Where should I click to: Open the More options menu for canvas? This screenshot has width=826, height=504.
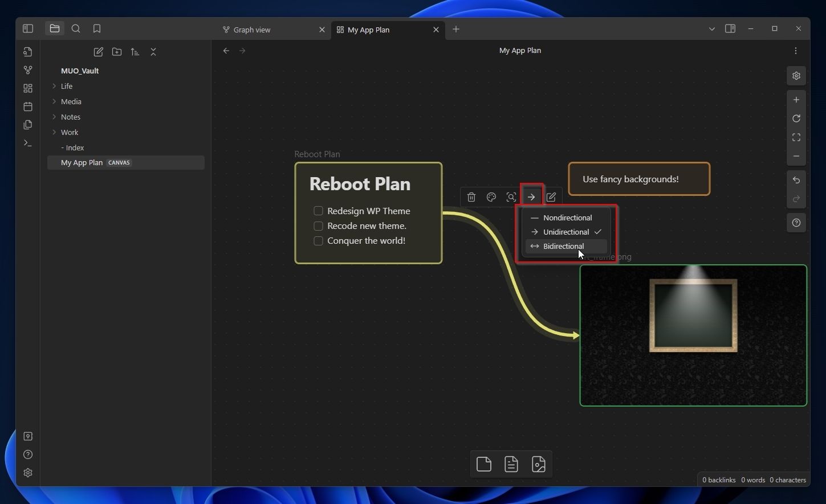click(x=796, y=51)
